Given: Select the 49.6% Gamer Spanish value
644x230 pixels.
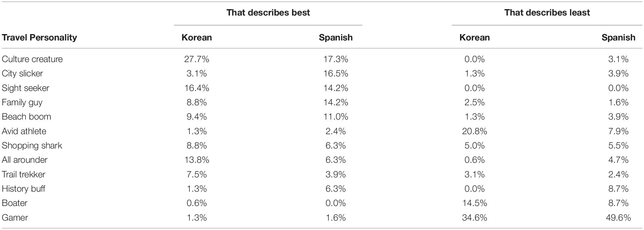Looking at the screenshot, I should pyautogui.click(x=618, y=218).
